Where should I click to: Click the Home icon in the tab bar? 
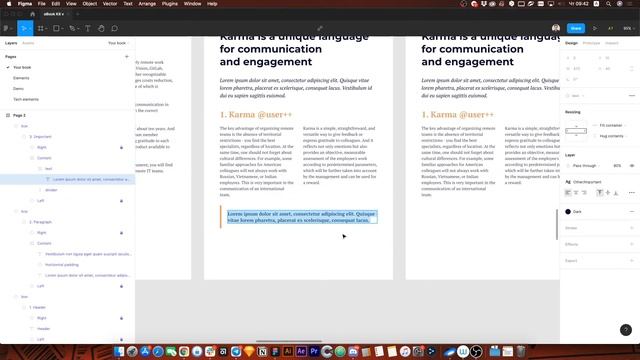(33, 14)
